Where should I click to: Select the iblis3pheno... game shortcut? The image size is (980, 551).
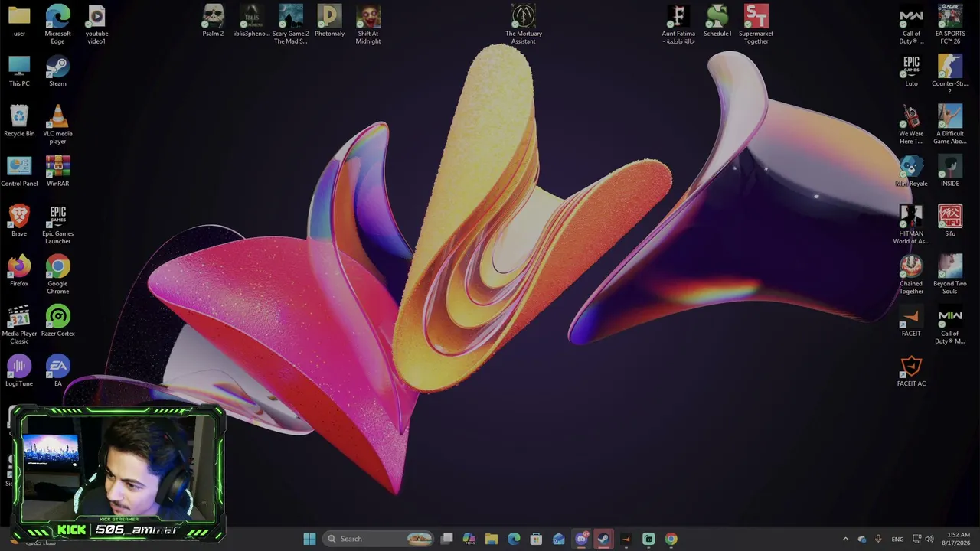click(252, 21)
